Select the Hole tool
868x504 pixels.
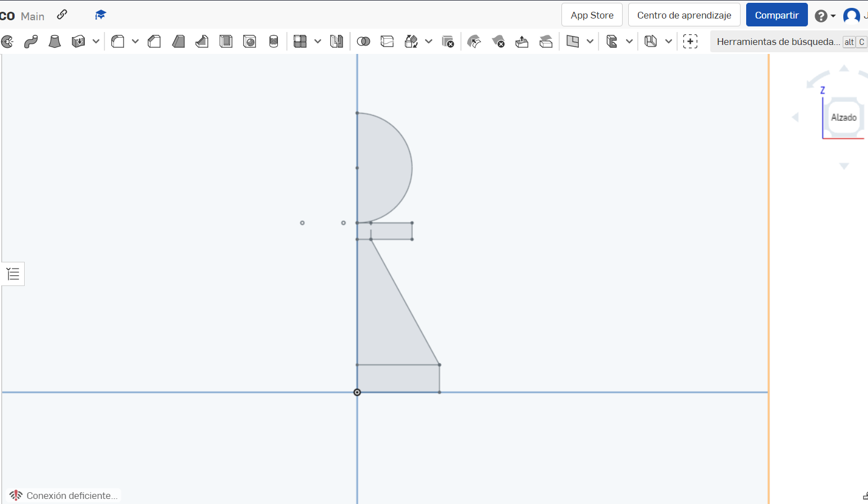[249, 41]
